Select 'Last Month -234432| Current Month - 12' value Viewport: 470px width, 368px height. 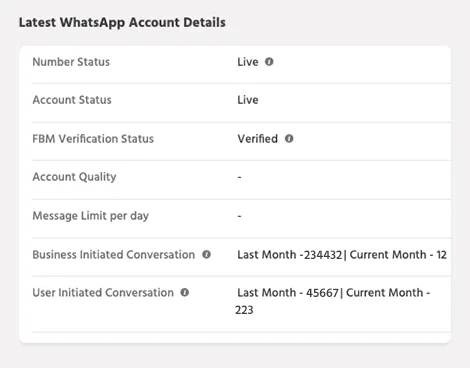342,255
